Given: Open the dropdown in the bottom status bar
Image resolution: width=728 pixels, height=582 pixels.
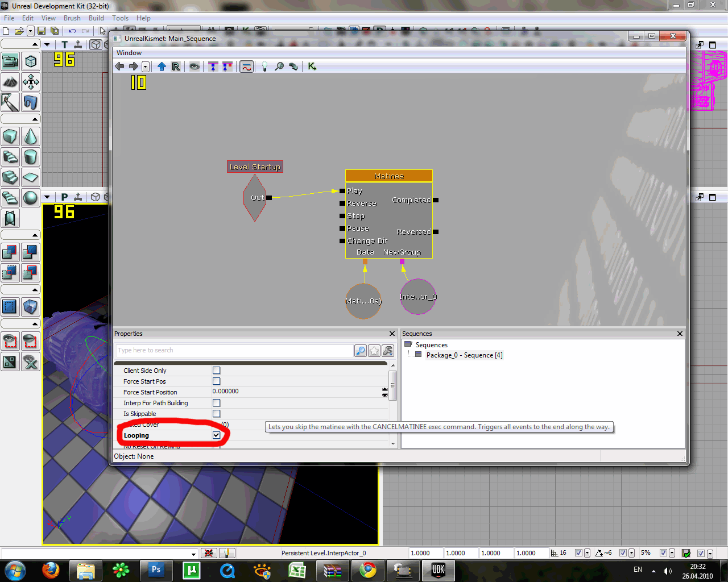Looking at the screenshot, I should (x=193, y=554).
